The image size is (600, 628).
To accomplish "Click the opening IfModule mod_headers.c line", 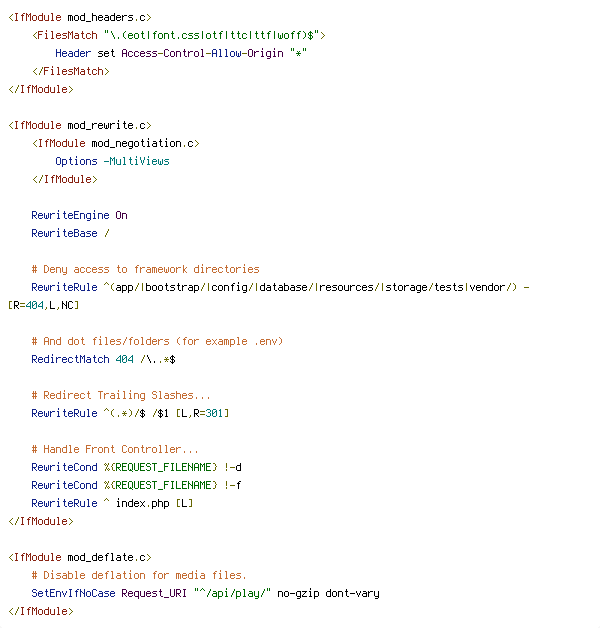I will pyautogui.click(x=80, y=18).
